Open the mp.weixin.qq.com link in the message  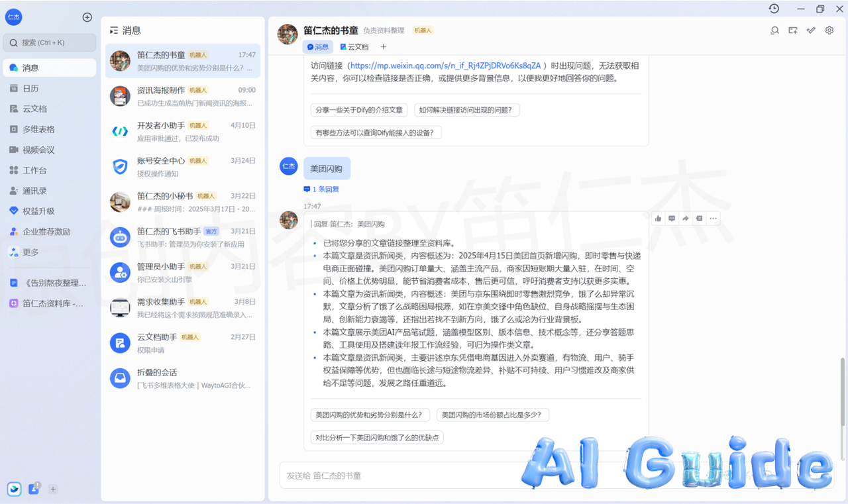coord(445,66)
